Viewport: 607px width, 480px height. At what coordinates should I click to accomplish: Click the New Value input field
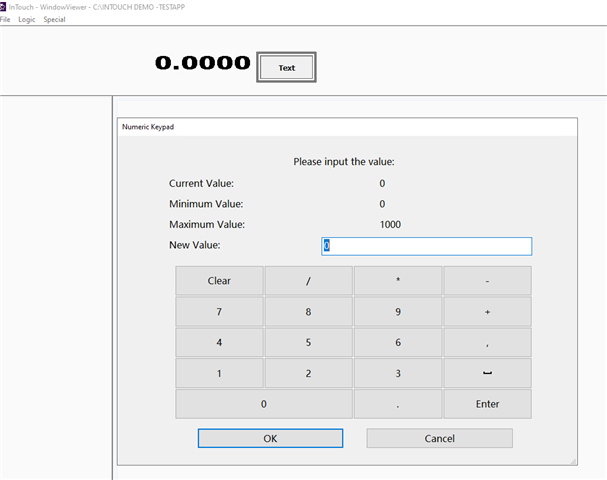(427, 246)
